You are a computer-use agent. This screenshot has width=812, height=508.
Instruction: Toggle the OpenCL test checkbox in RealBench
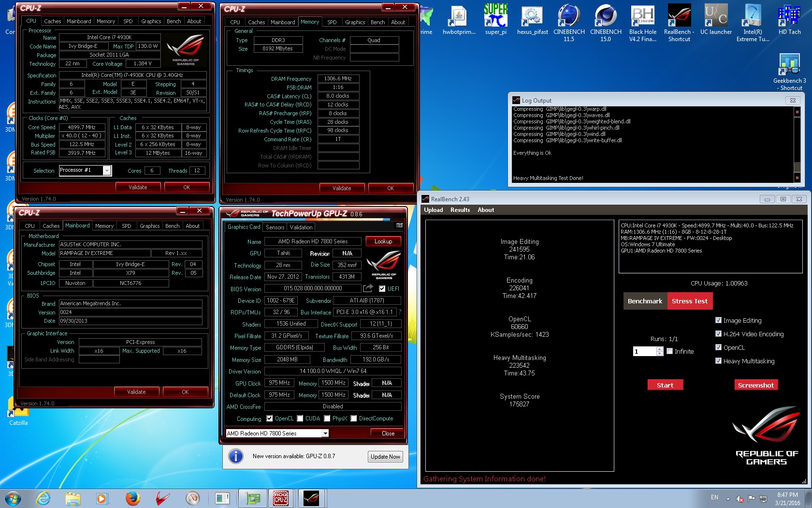[718, 347]
